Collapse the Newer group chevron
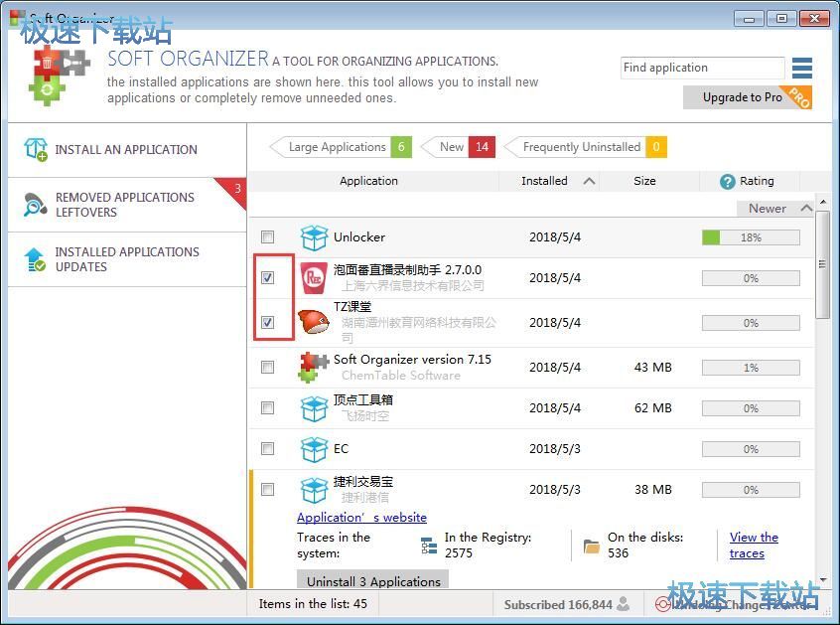Image resolution: width=840 pixels, height=625 pixels. [806, 208]
